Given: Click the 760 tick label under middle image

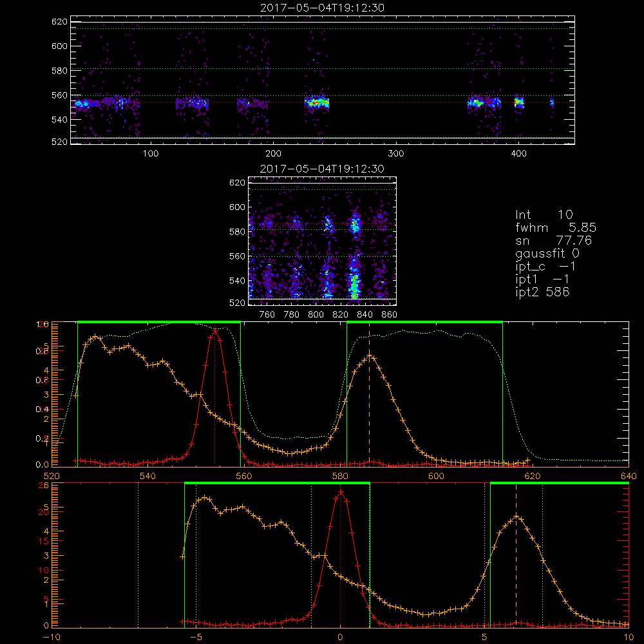Looking at the screenshot, I should pos(267,315).
